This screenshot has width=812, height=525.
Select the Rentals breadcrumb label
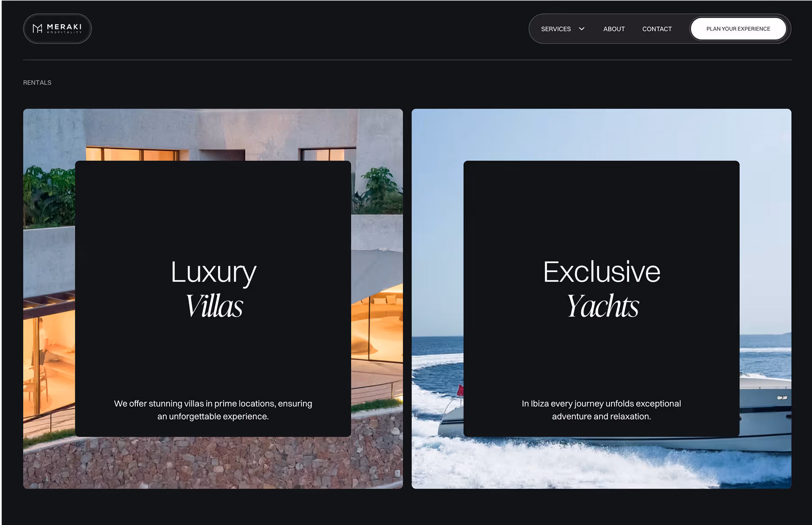click(x=37, y=83)
